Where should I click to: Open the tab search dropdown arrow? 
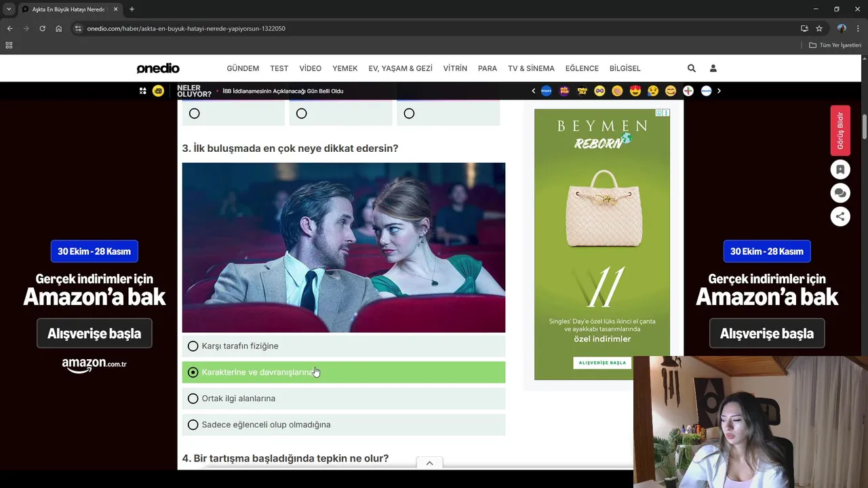[9, 9]
